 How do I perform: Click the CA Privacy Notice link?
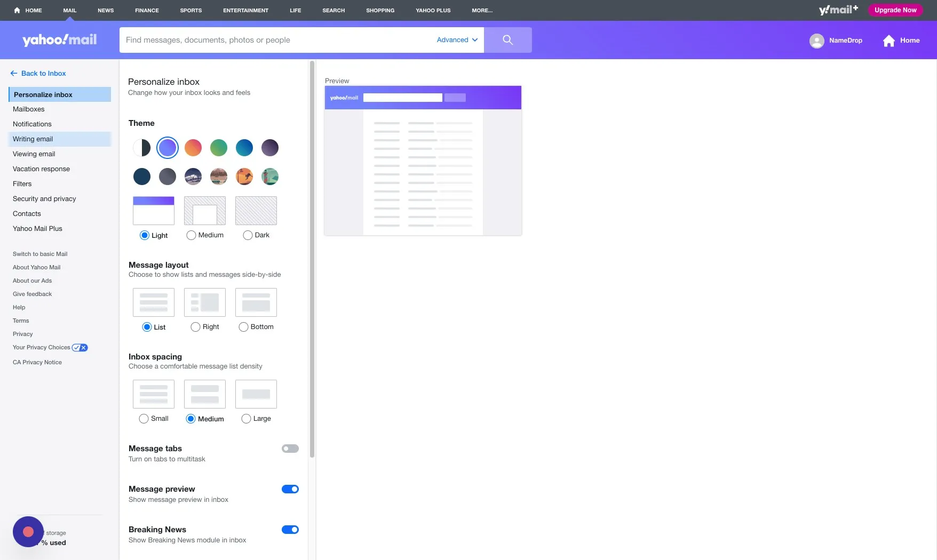click(37, 363)
